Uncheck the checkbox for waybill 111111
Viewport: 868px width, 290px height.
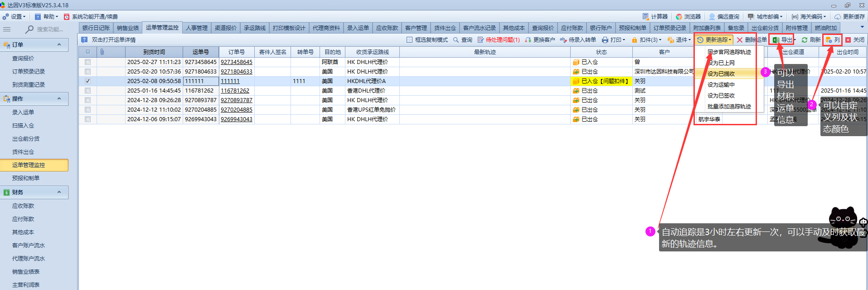point(88,81)
